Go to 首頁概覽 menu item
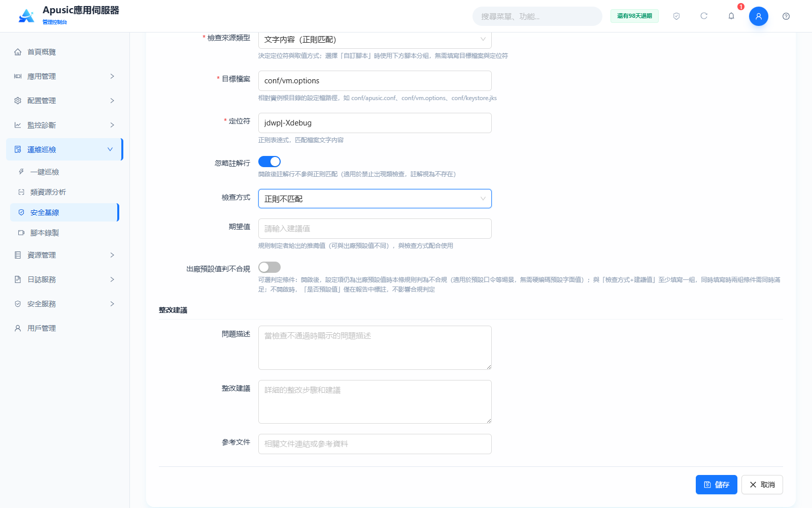The height and width of the screenshot is (508, 812). tap(64, 52)
